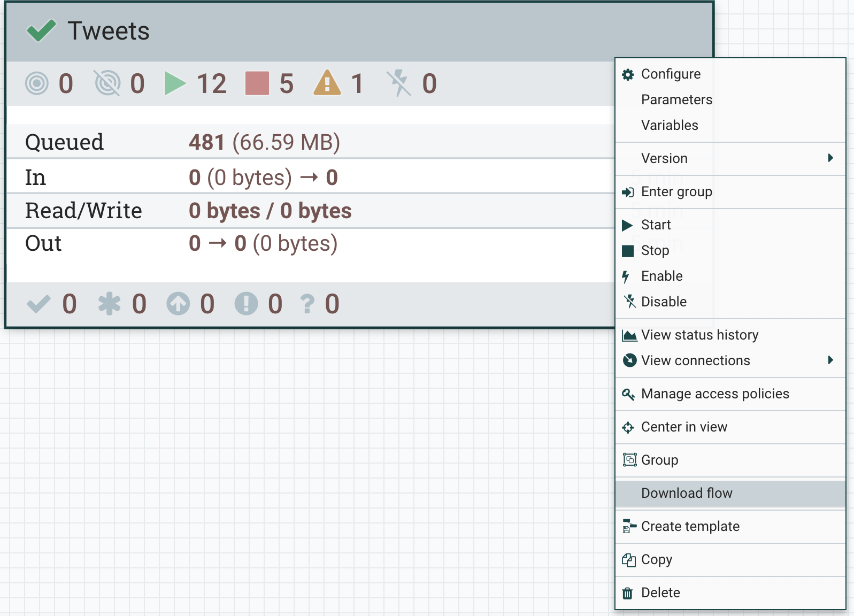Click the green checkmark version status icon
Viewport: 854px width, 616px height.
coord(41,30)
